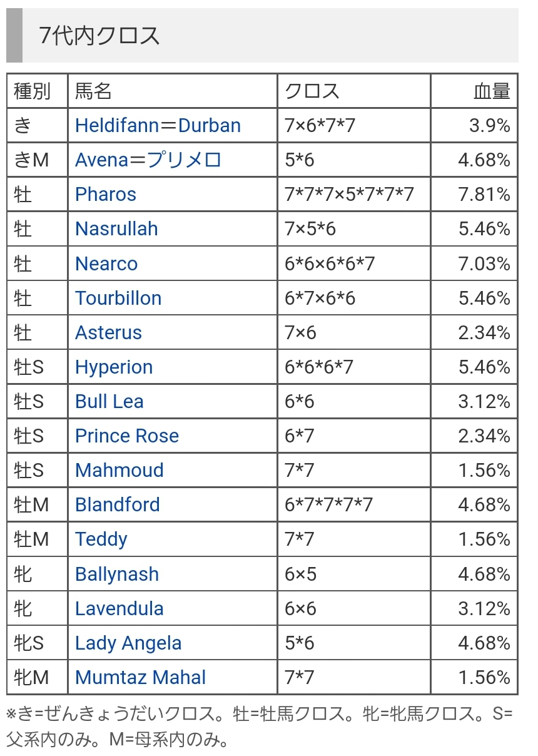
Task: Open the Avena=プリメロ link
Action: pos(148,160)
